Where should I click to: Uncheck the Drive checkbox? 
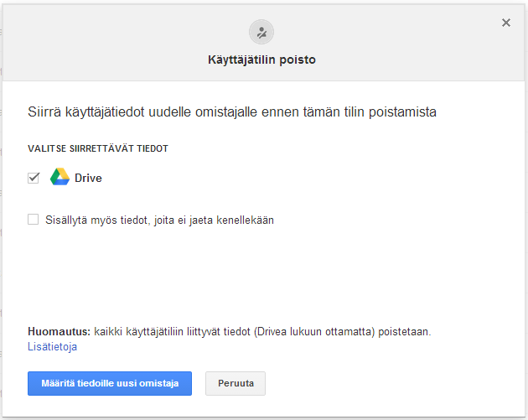(34, 178)
